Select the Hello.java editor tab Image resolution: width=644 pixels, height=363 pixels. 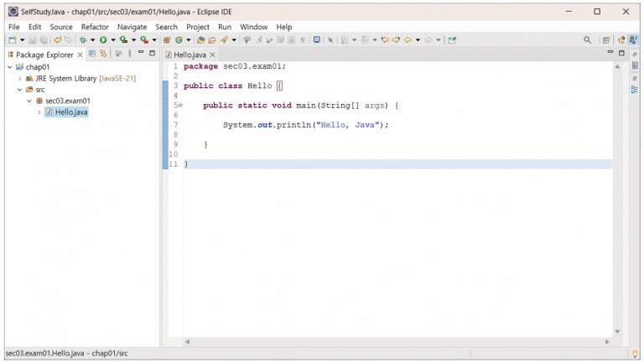tap(190, 54)
